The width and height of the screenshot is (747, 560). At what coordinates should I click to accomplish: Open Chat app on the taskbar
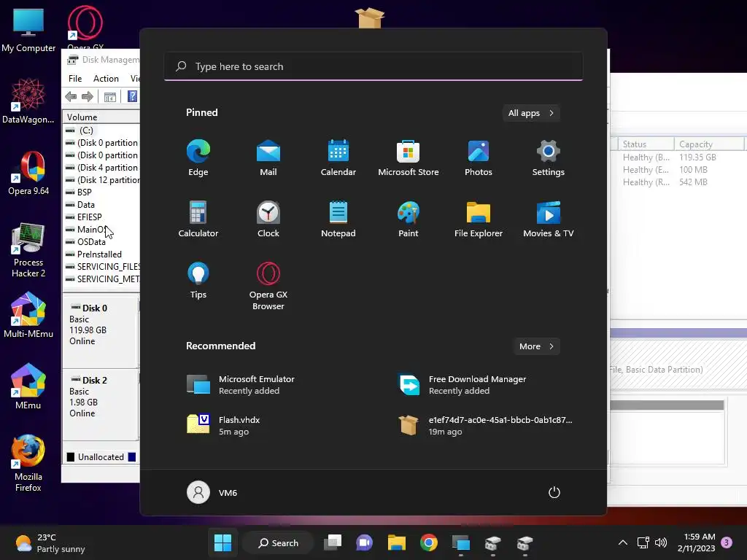(365, 542)
